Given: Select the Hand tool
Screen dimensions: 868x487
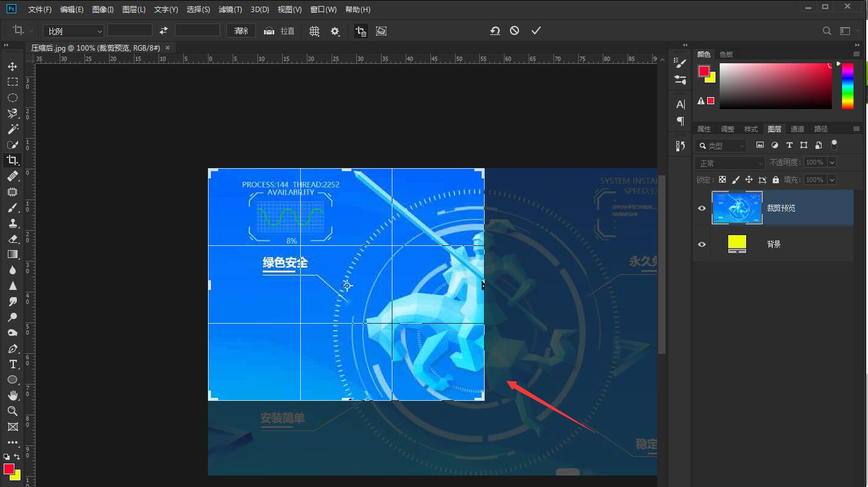Looking at the screenshot, I should coord(12,395).
